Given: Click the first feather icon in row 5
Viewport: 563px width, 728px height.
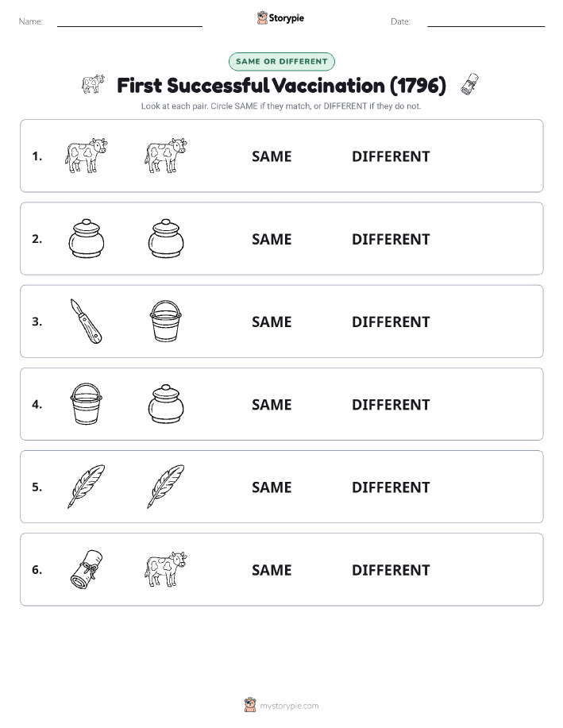Looking at the screenshot, I should [87, 487].
